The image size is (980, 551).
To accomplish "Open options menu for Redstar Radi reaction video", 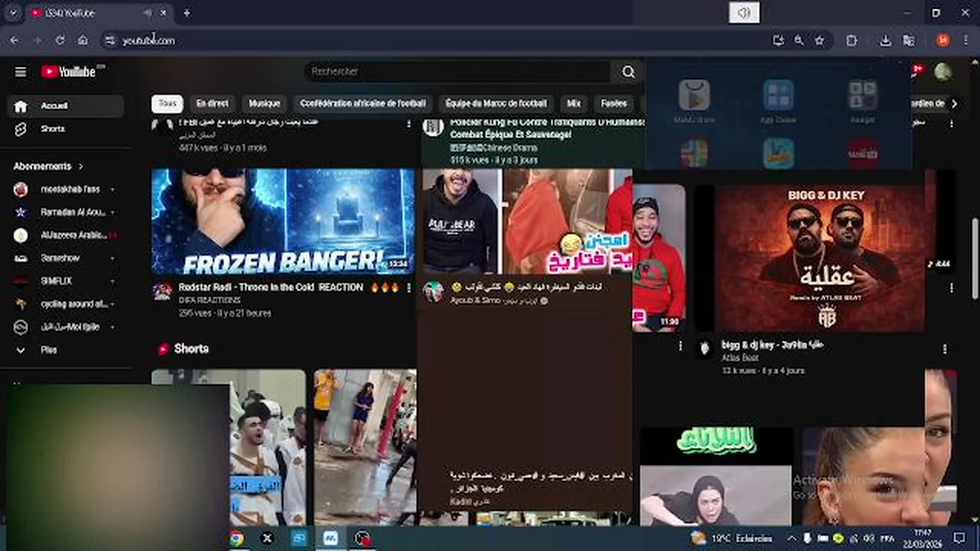I will [408, 288].
